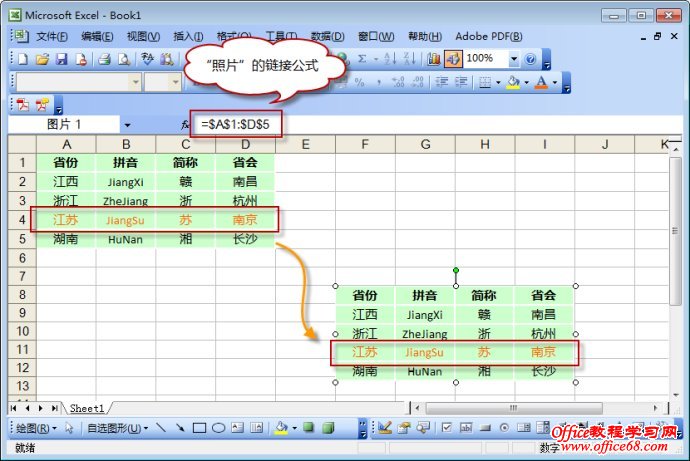Select the Option Button control tool
The width and height of the screenshot is (690, 461).
click(x=504, y=427)
